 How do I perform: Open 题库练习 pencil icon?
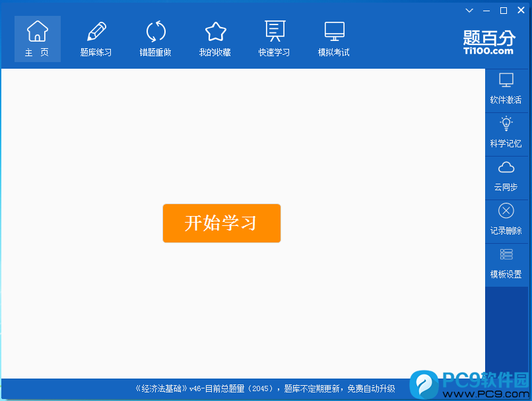[96, 32]
